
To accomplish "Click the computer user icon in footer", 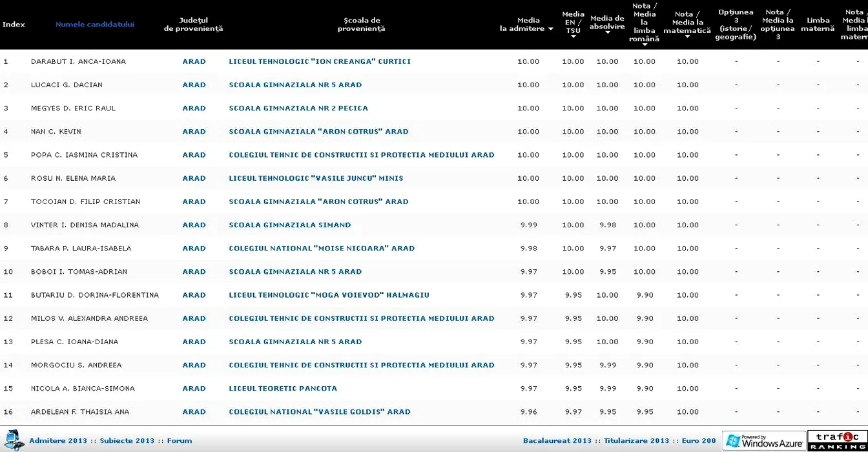I will point(13,440).
